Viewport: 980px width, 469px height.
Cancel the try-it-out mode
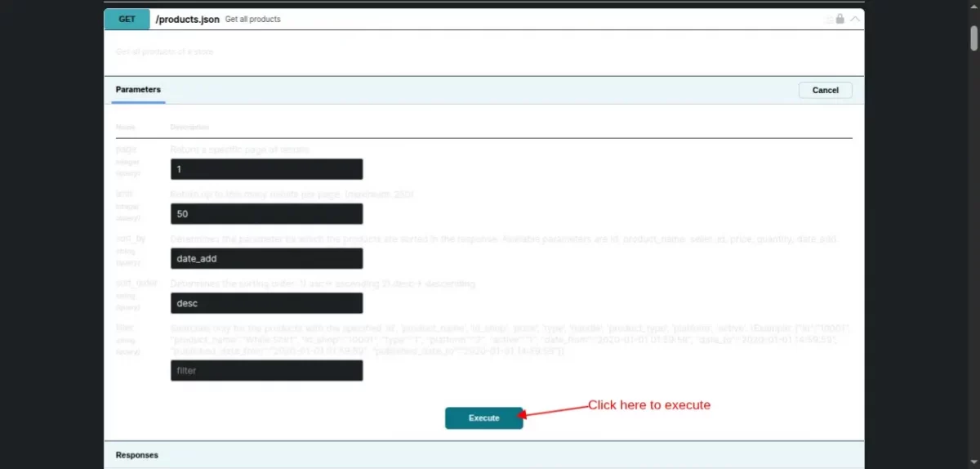click(x=826, y=90)
